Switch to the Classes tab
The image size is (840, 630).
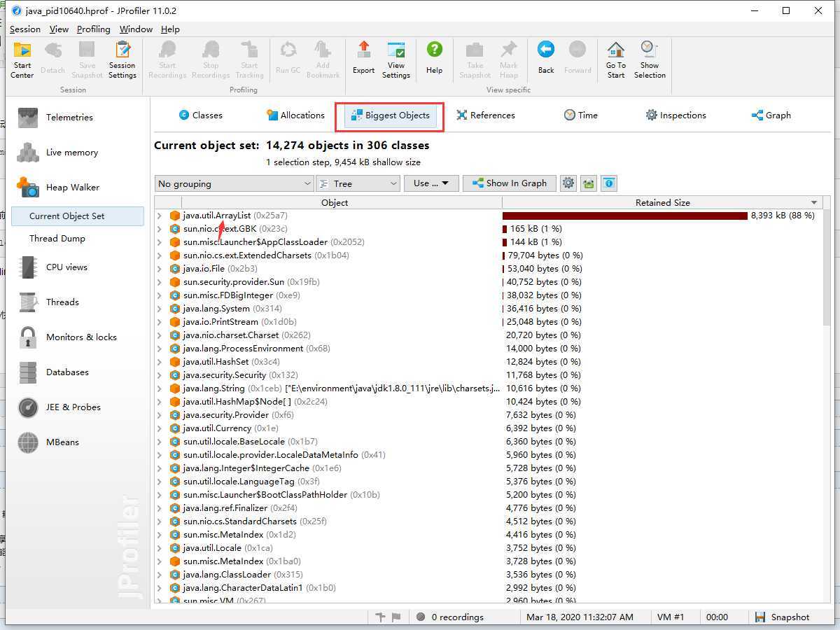[201, 115]
